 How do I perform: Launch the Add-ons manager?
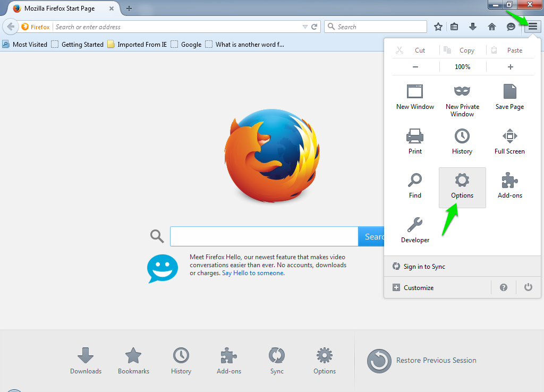tap(509, 184)
